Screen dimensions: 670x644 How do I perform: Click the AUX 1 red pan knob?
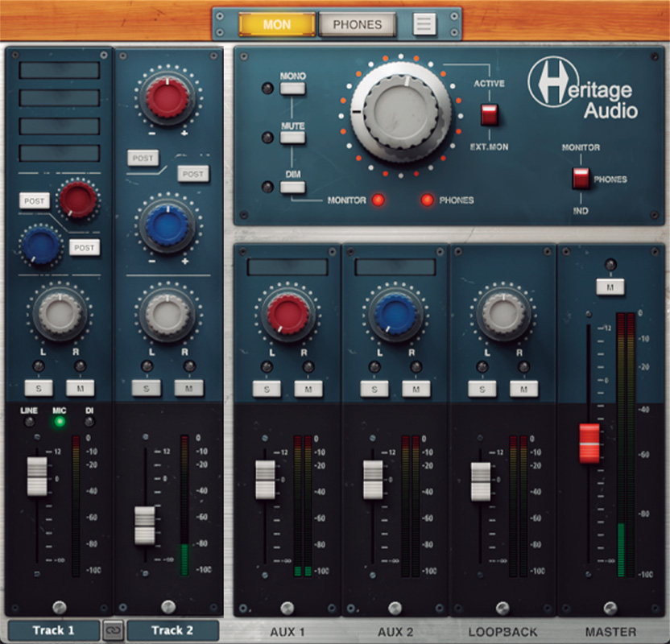288,315
